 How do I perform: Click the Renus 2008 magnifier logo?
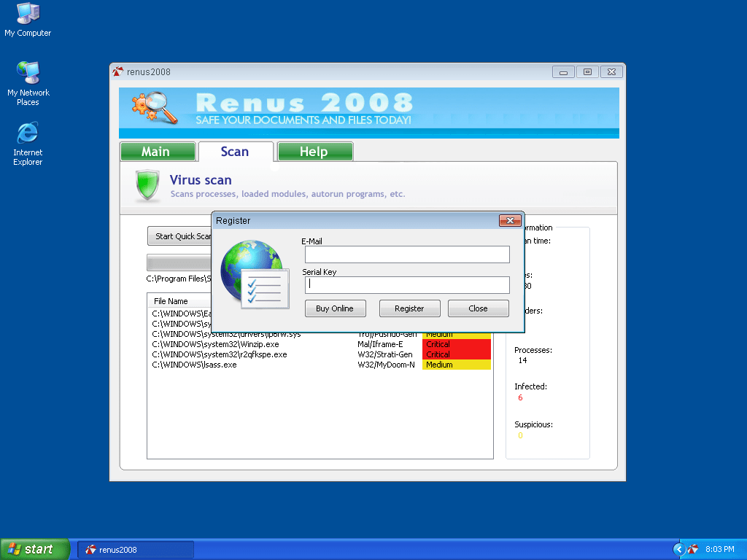click(x=155, y=108)
